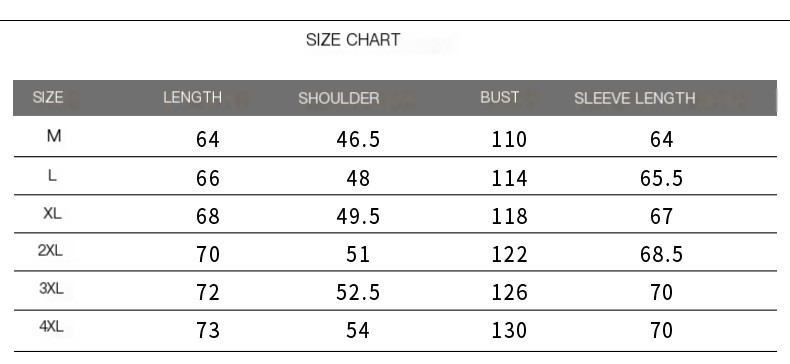This screenshot has height=364, width=790.
Task: Click the SHOULDER column header
Action: [x=339, y=98]
